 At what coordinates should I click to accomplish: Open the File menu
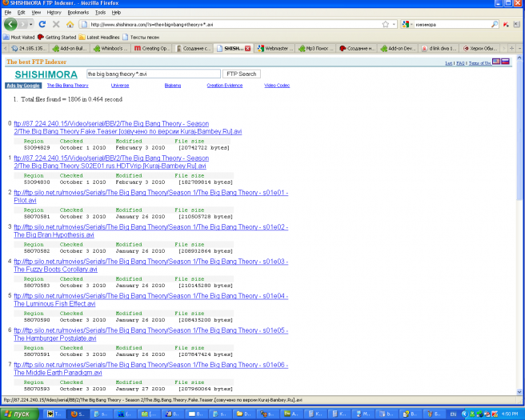8,12
